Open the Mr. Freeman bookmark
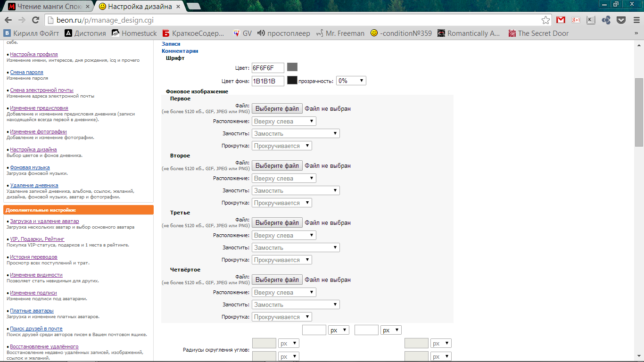This screenshot has height=362, width=644. (340, 33)
